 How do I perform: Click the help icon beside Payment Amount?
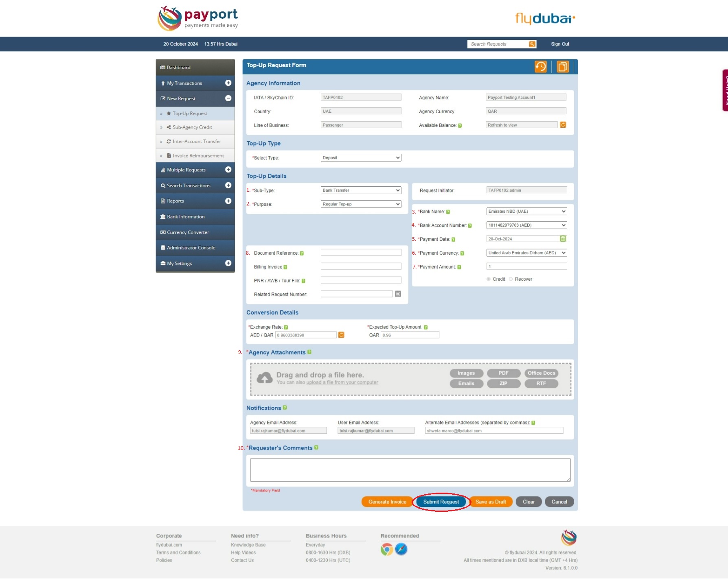pyautogui.click(x=459, y=267)
